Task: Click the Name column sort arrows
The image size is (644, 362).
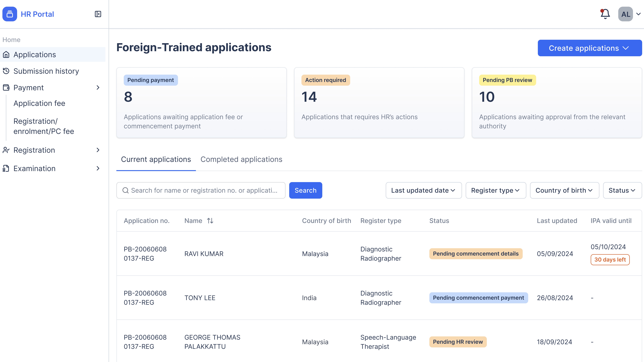Action: [210, 221]
